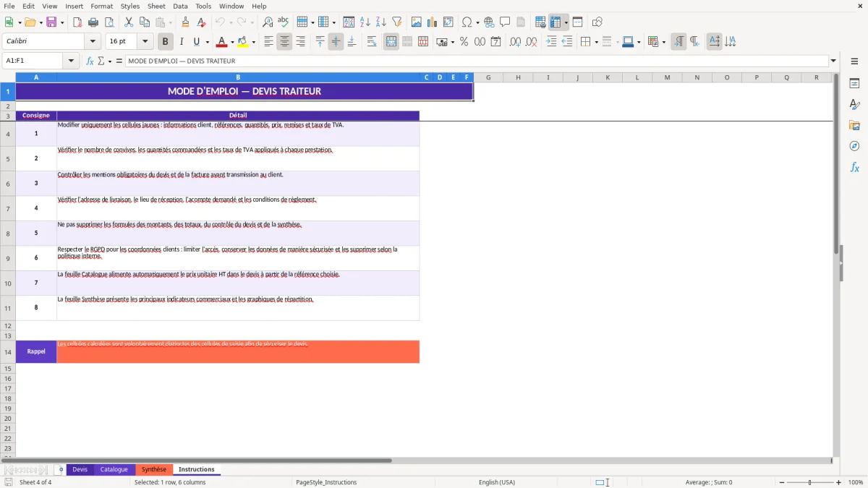Click the Clone Formatting paintbrush
This screenshot has height=488, width=868.
(x=186, y=22)
